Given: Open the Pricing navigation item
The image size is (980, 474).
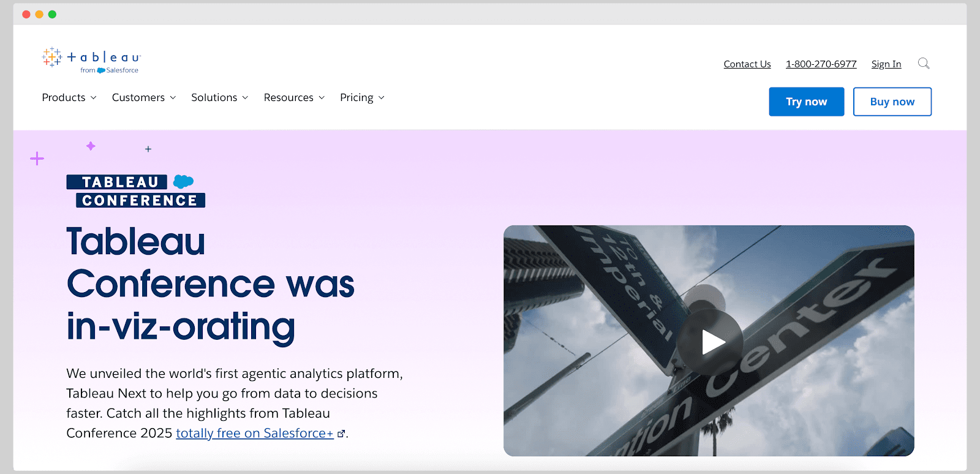Looking at the screenshot, I should 356,97.
